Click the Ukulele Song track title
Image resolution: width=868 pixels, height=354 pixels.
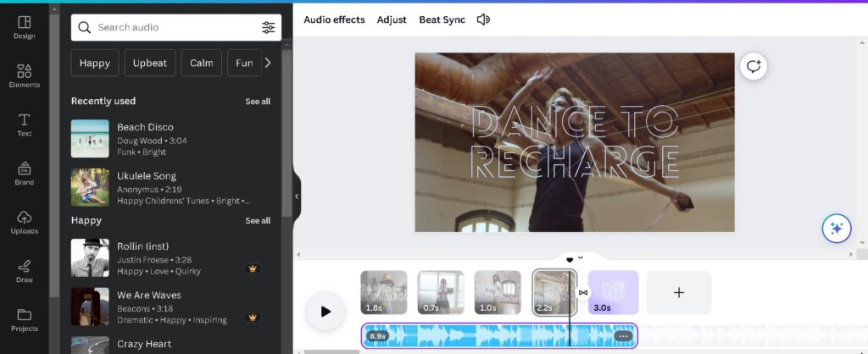point(146,176)
